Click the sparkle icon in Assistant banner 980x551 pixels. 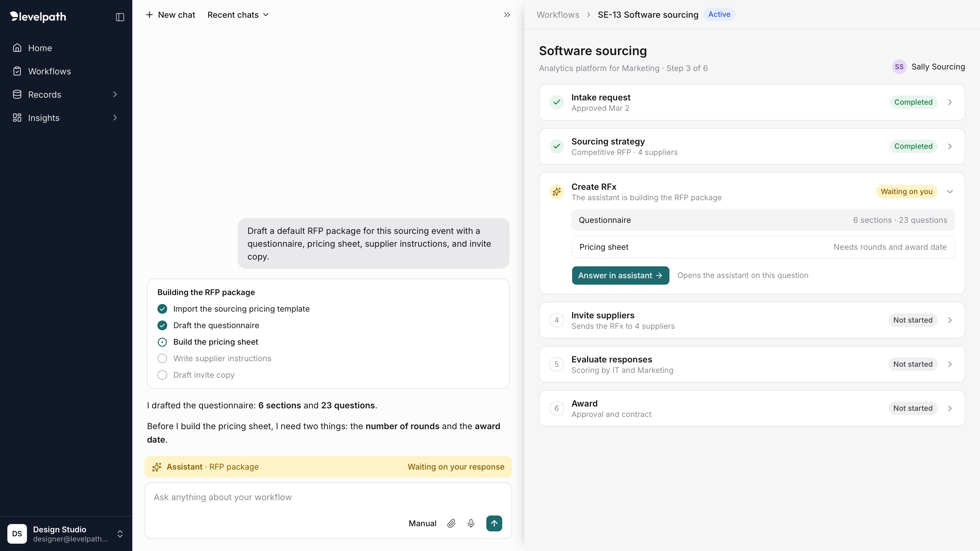point(157,467)
